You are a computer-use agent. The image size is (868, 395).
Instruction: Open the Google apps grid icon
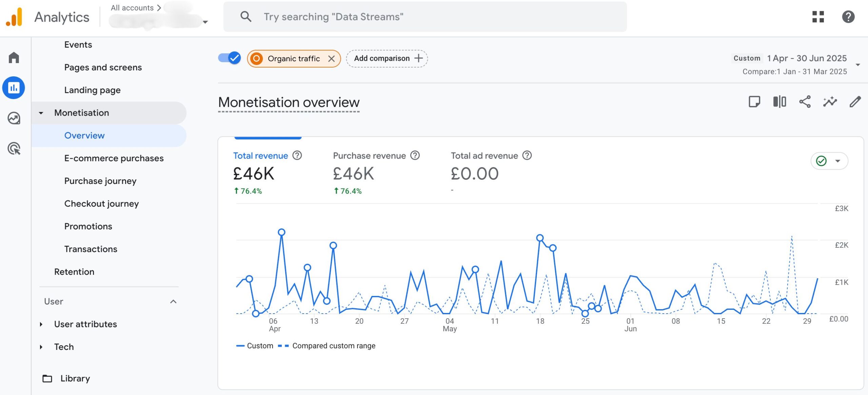[x=818, y=17]
